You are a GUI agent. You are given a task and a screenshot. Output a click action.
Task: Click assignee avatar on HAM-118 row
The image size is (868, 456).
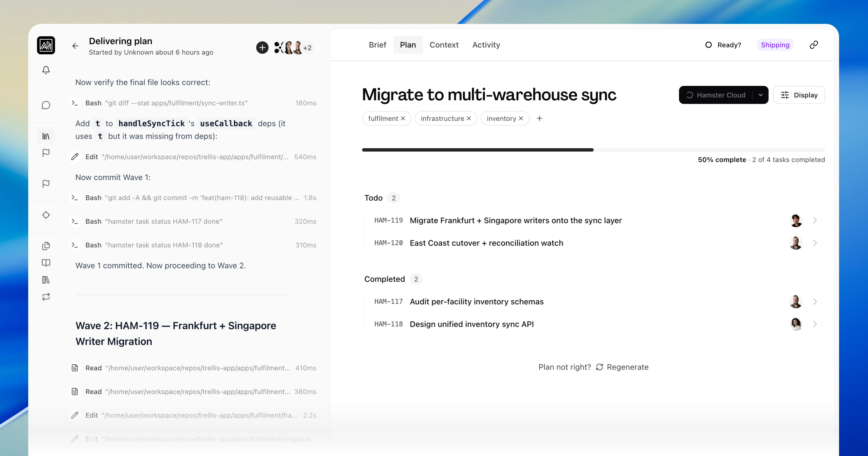(x=796, y=324)
